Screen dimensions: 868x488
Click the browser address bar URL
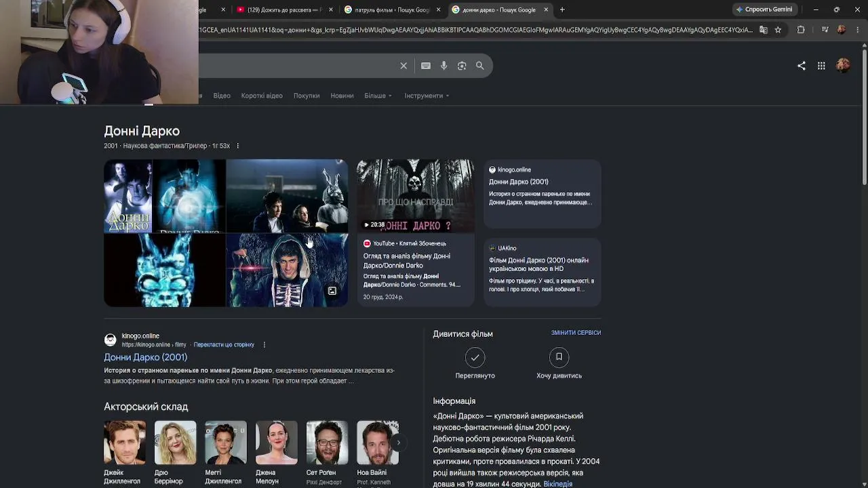point(475,30)
